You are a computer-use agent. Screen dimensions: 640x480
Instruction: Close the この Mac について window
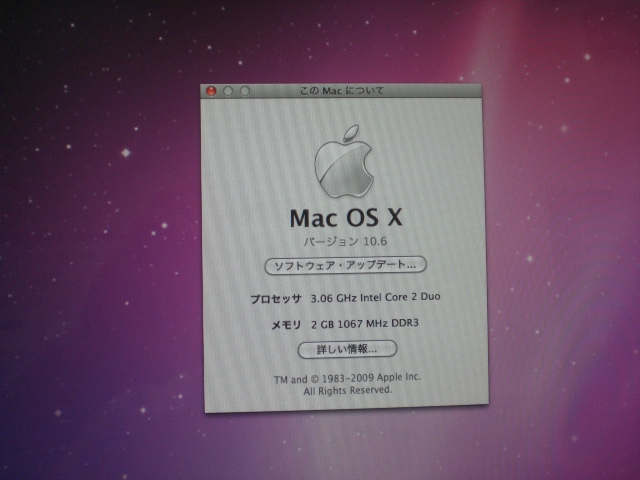211,91
